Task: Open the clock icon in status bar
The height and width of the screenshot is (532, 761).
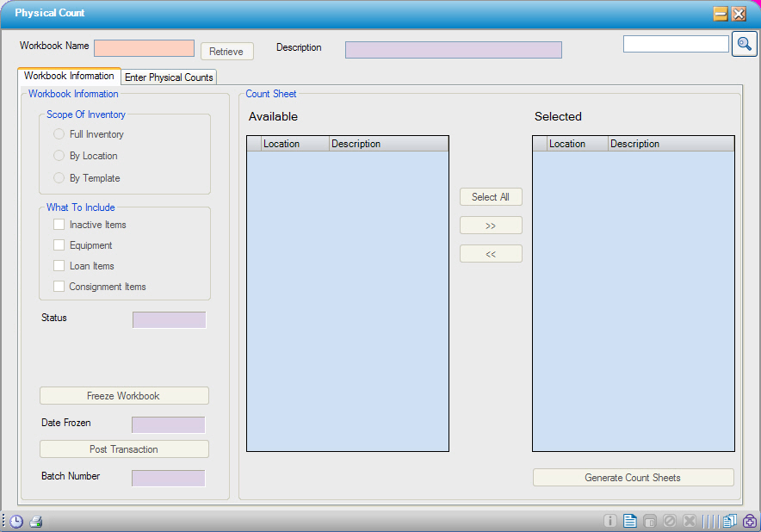Action: coord(16,521)
